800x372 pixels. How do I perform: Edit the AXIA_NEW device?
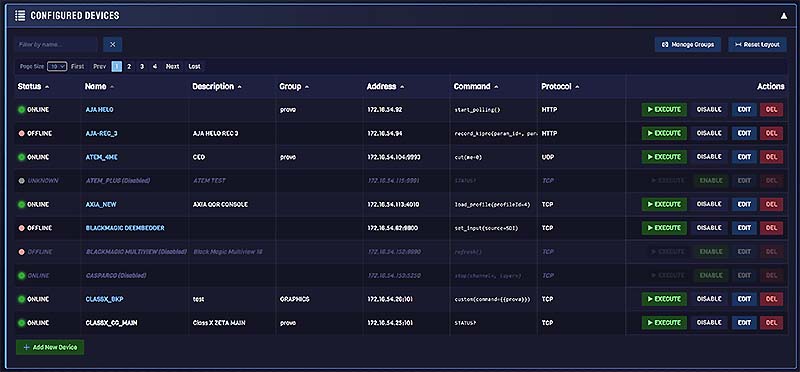coord(744,204)
